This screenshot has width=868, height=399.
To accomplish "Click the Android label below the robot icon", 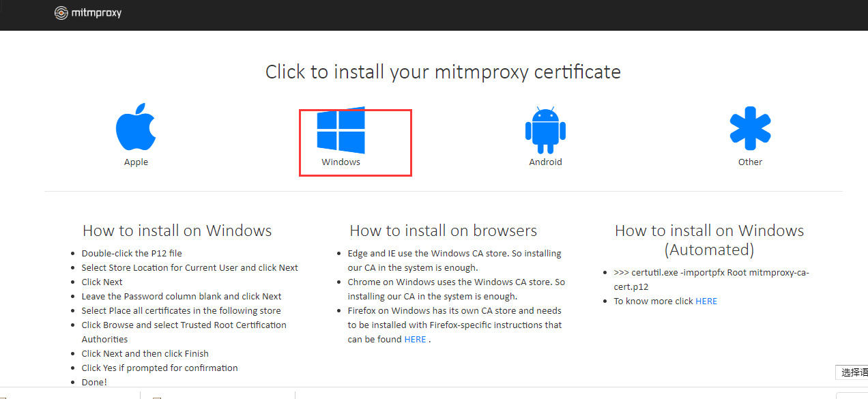I will [x=545, y=162].
